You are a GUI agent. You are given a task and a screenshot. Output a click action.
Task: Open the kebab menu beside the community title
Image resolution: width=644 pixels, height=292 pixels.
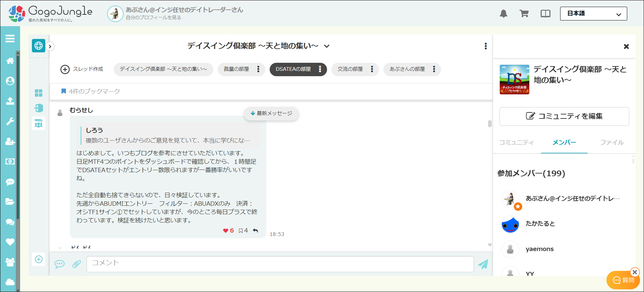click(x=486, y=46)
